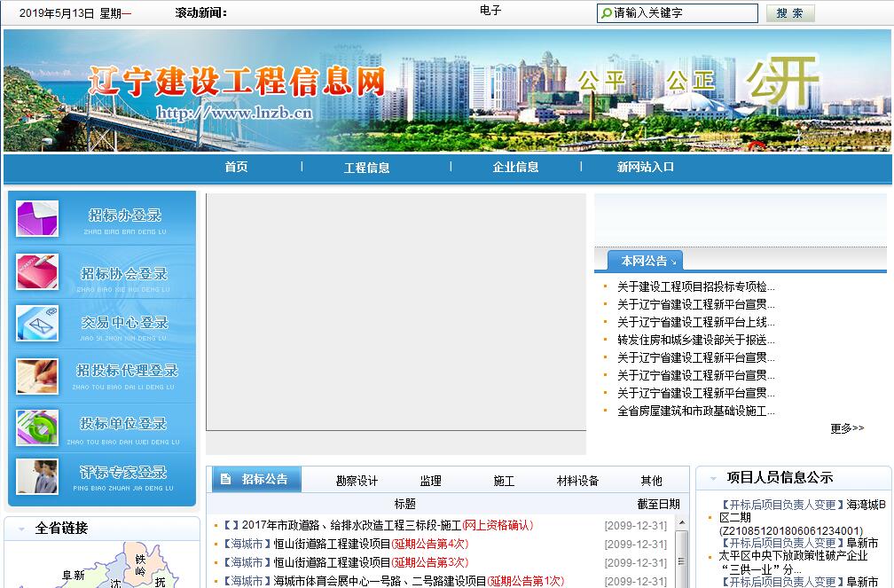The width and height of the screenshot is (894, 588).
Task: Open the 更多>> announcements link
Action: 846,428
